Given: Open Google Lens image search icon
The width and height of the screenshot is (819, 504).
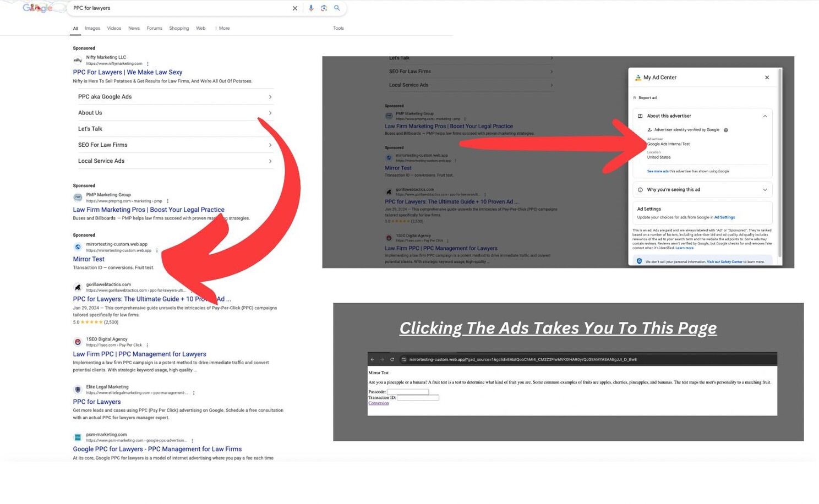Looking at the screenshot, I should point(324,8).
